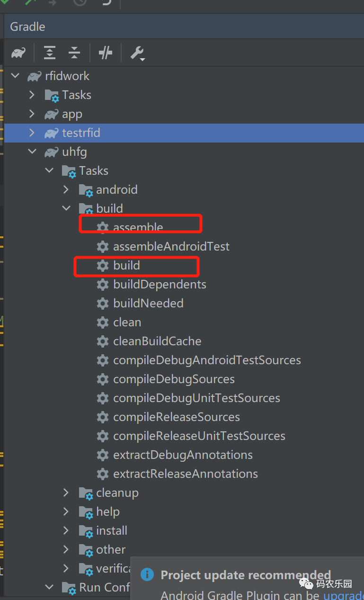
Task: Collapse the rfidwork root node
Action: 16,76
